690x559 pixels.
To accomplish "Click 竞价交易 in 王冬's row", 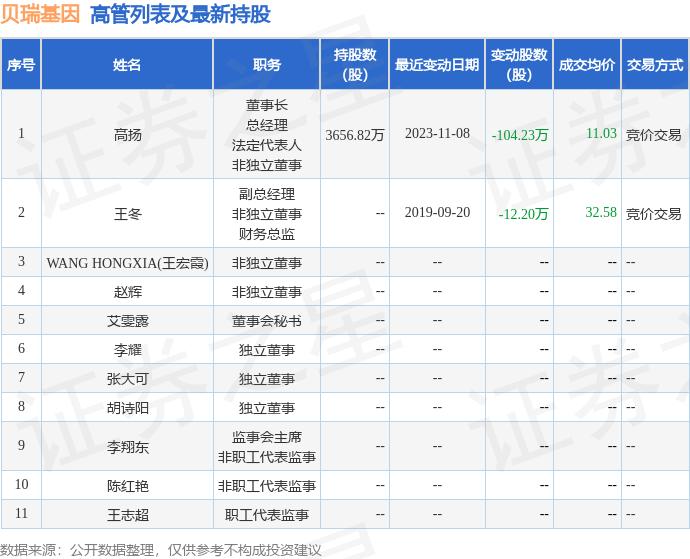I will [x=653, y=214].
